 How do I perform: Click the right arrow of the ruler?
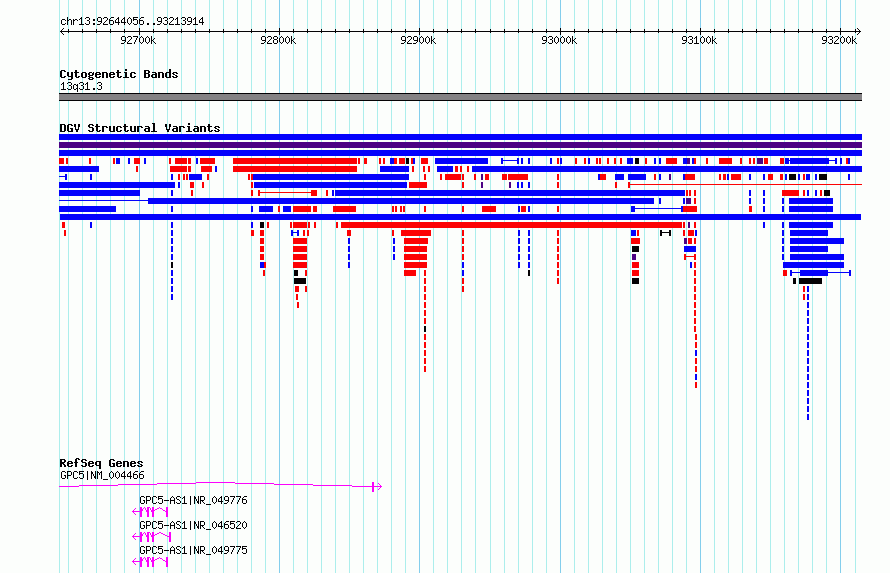859,31
